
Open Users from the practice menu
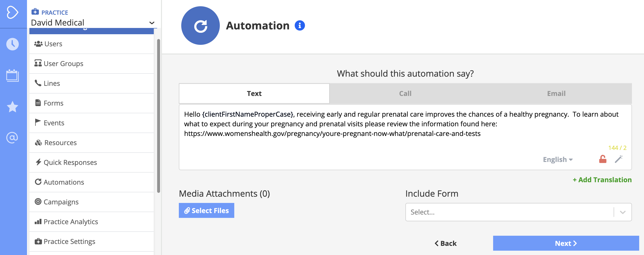pyautogui.click(x=53, y=44)
